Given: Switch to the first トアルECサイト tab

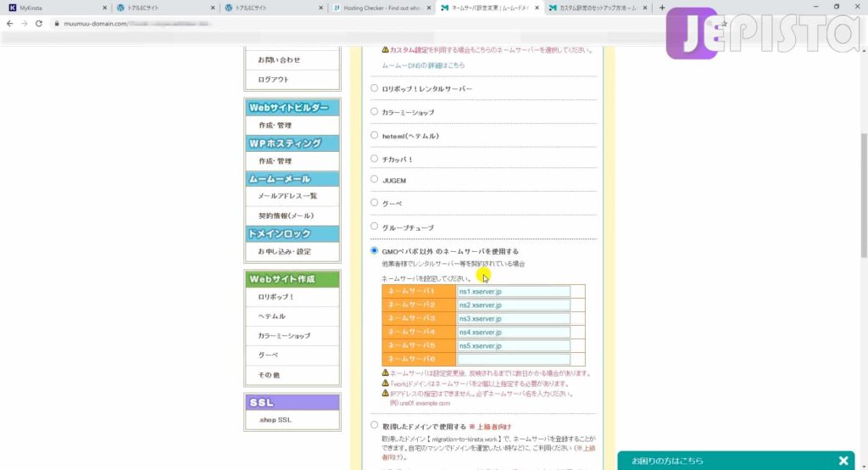Looking at the screenshot, I should coord(164,8).
